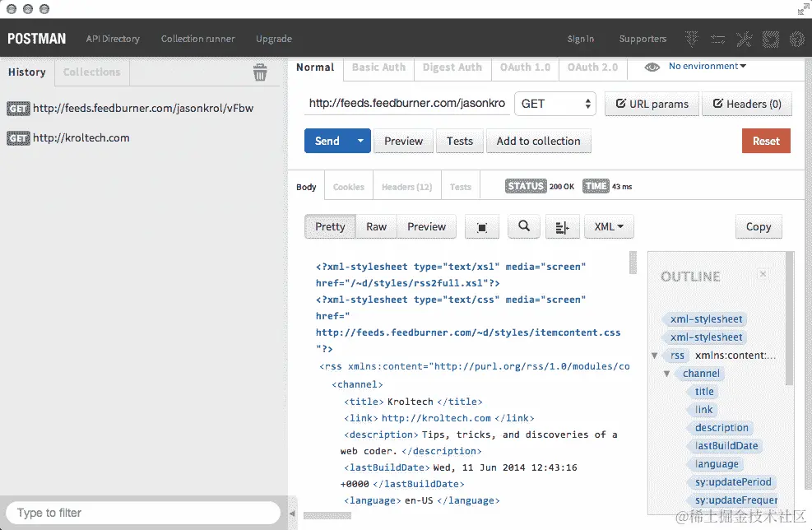Click the Tests button beside Preview
The width and height of the screenshot is (812, 530).
click(460, 141)
